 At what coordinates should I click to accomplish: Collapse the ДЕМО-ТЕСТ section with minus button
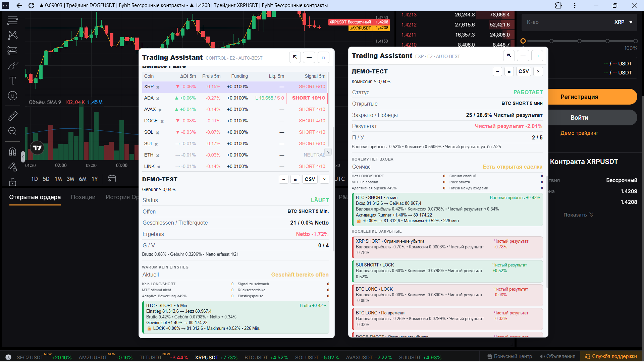pos(497,71)
